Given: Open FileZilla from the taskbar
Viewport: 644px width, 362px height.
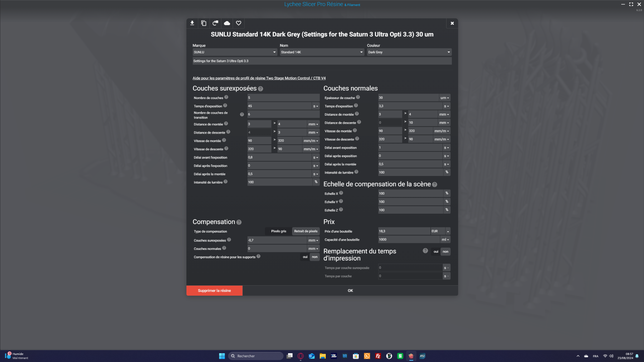Looking at the screenshot, I should [378, 356].
